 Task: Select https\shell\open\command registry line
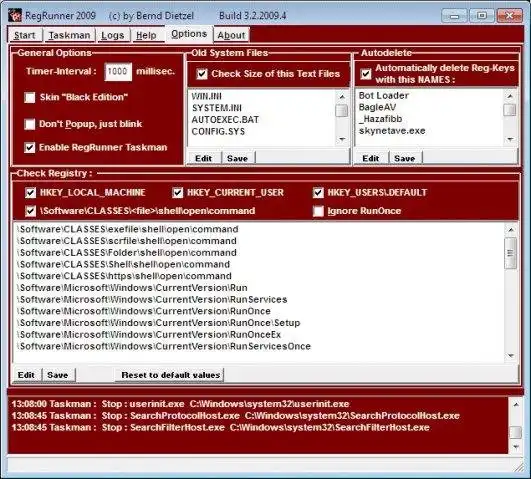125,276
